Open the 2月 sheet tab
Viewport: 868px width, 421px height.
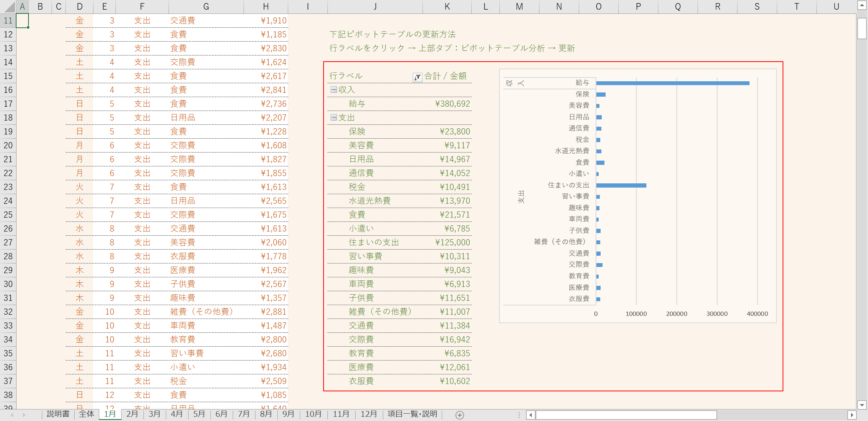click(x=132, y=414)
